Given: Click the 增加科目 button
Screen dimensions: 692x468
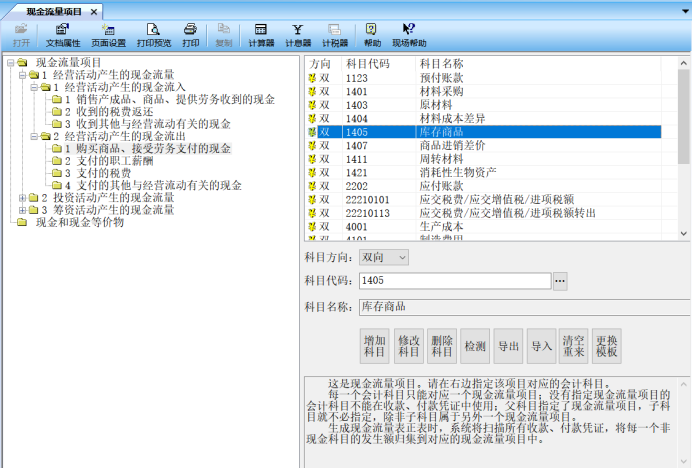Looking at the screenshot, I should (x=375, y=346).
